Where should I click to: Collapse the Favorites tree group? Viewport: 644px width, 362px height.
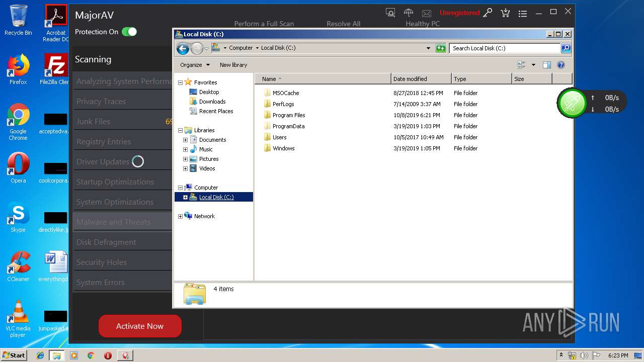click(x=180, y=82)
